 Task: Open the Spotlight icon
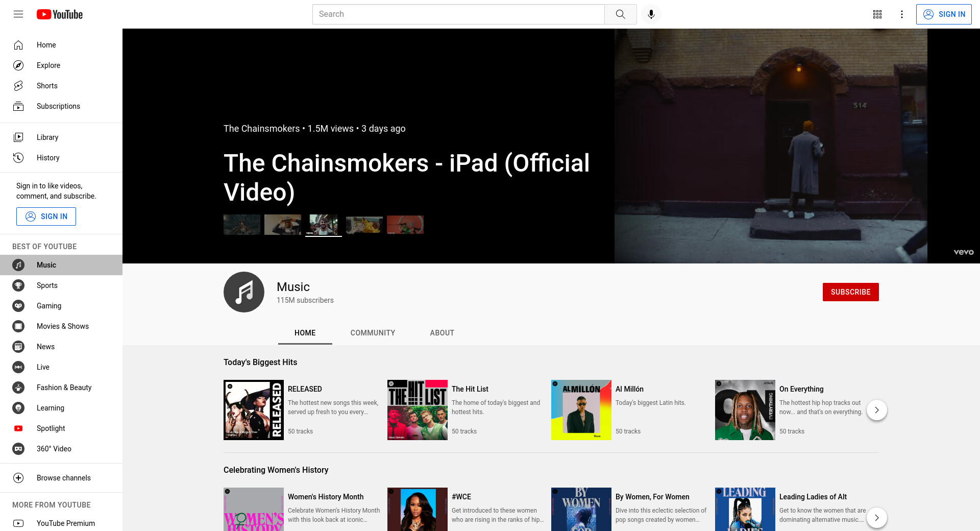point(18,428)
